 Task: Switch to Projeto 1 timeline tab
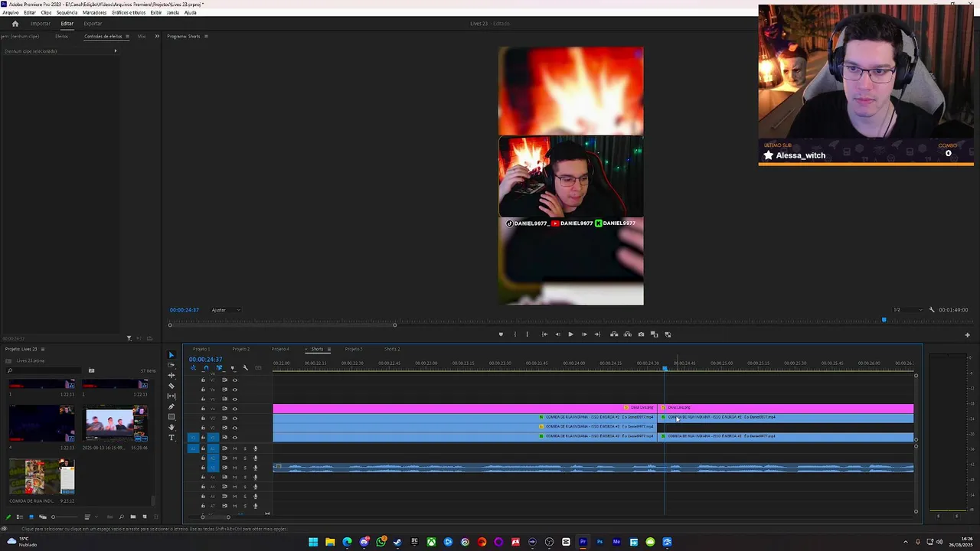click(x=201, y=349)
